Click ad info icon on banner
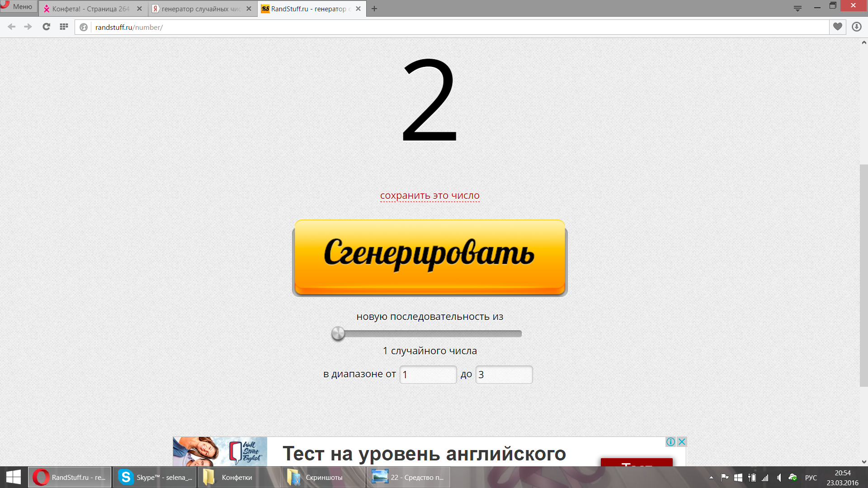 [x=670, y=441]
